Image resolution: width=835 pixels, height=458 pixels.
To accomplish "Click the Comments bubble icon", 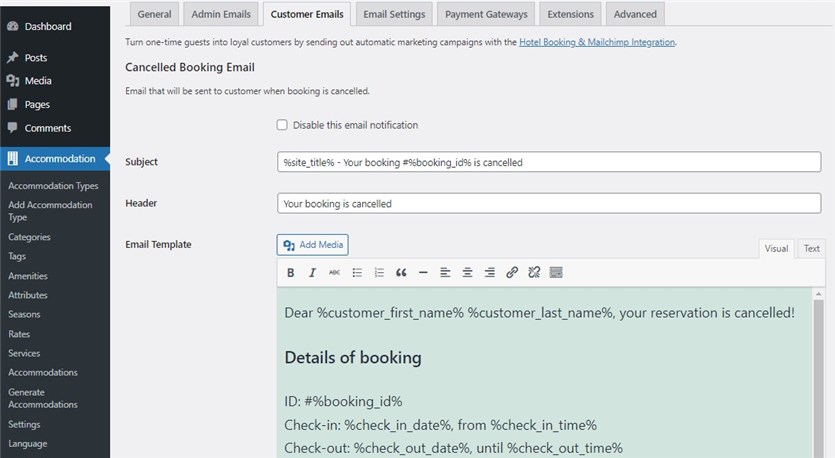I will coord(13,128).
